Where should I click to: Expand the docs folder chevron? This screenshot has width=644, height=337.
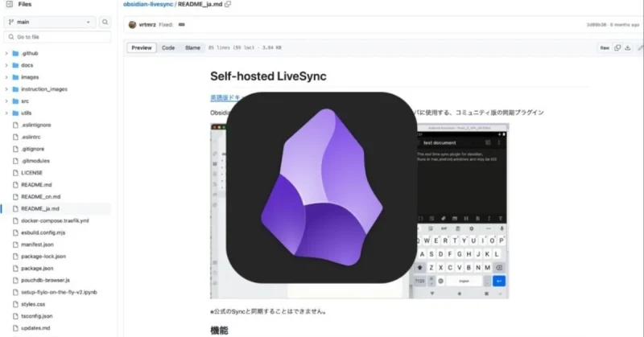coord(6,65)
